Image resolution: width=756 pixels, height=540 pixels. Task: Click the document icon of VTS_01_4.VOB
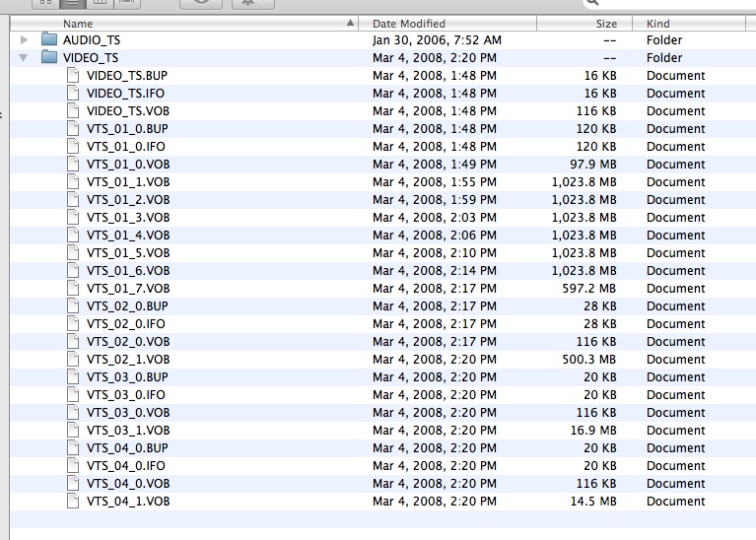(x=73, y=235)
